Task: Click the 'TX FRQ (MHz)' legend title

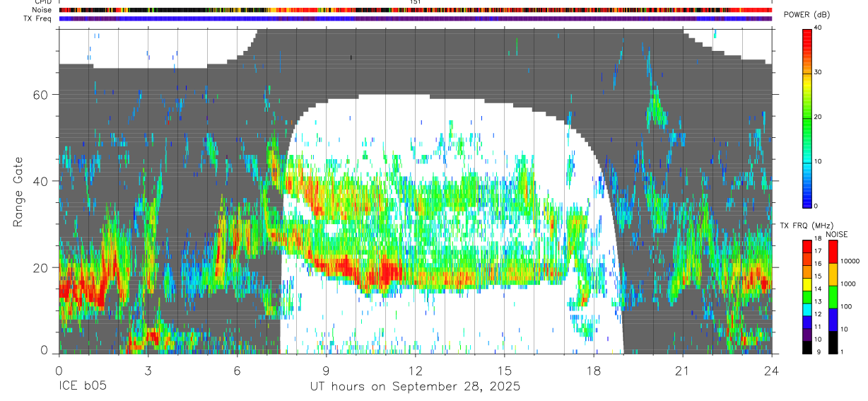Action: [806, 225]
